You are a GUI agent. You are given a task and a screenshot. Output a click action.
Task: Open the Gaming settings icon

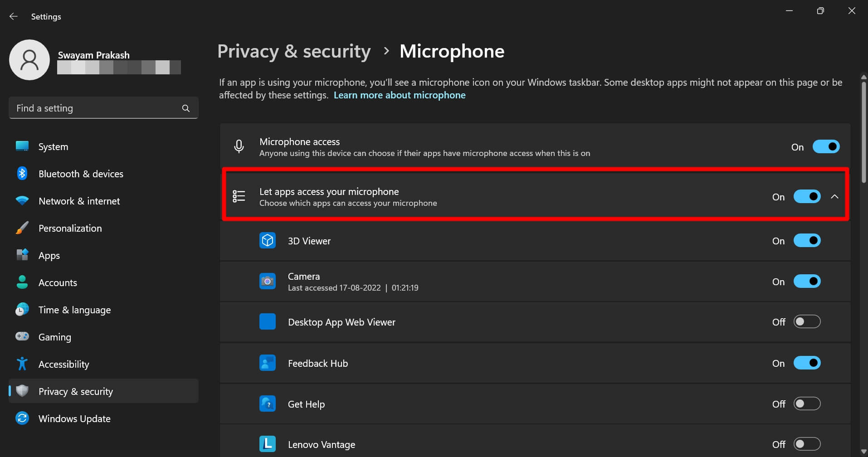(22, 336)
